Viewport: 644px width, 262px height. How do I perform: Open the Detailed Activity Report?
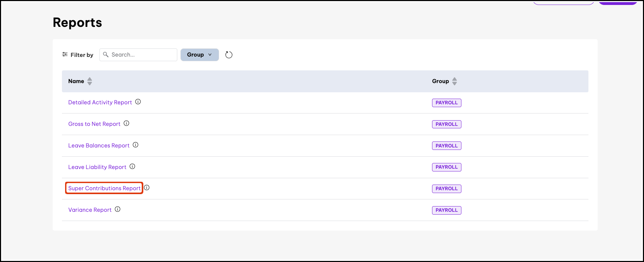pyautogui.click(x=100, y=103)
